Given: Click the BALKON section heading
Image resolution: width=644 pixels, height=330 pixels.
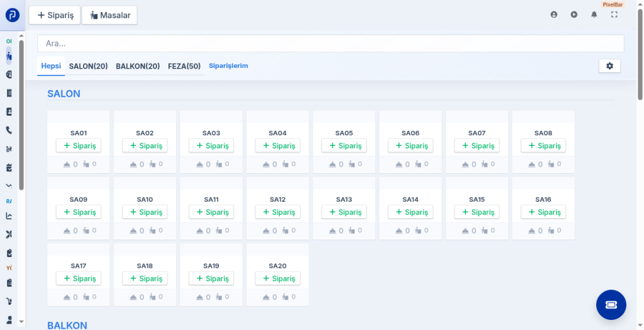Looking at the screenshot, I should click(x=67, y=326).
